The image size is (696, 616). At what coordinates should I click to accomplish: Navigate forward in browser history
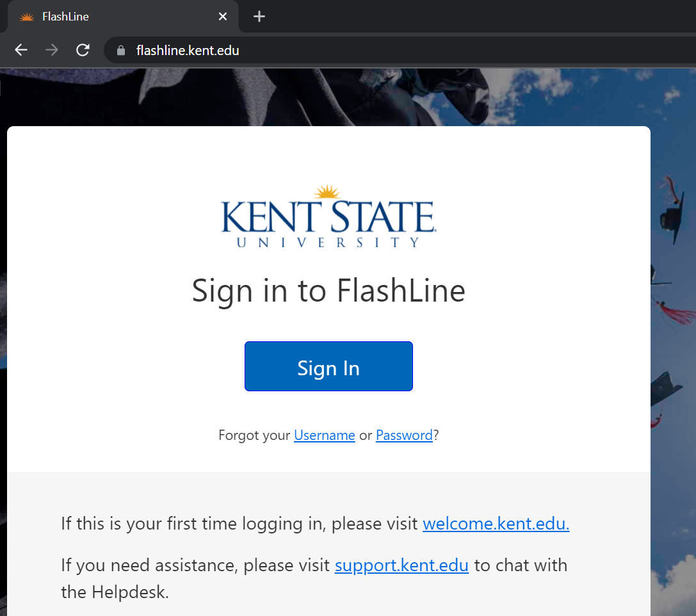click(x=51, y=49)
